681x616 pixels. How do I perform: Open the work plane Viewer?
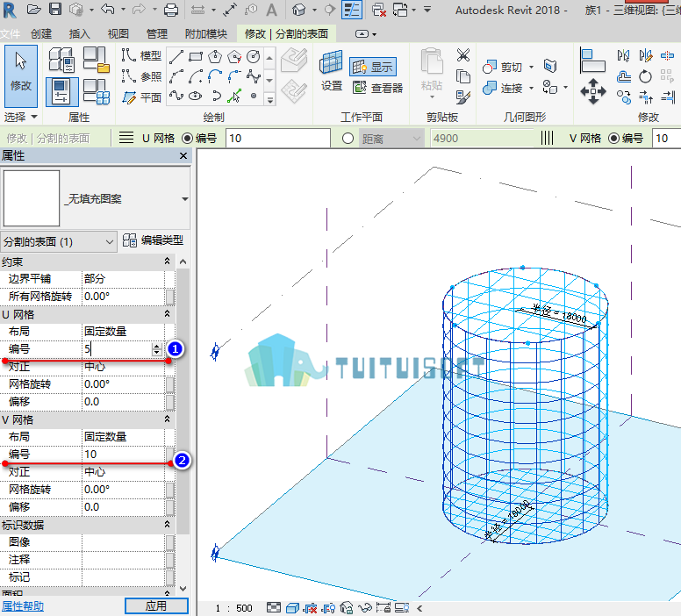377,88
